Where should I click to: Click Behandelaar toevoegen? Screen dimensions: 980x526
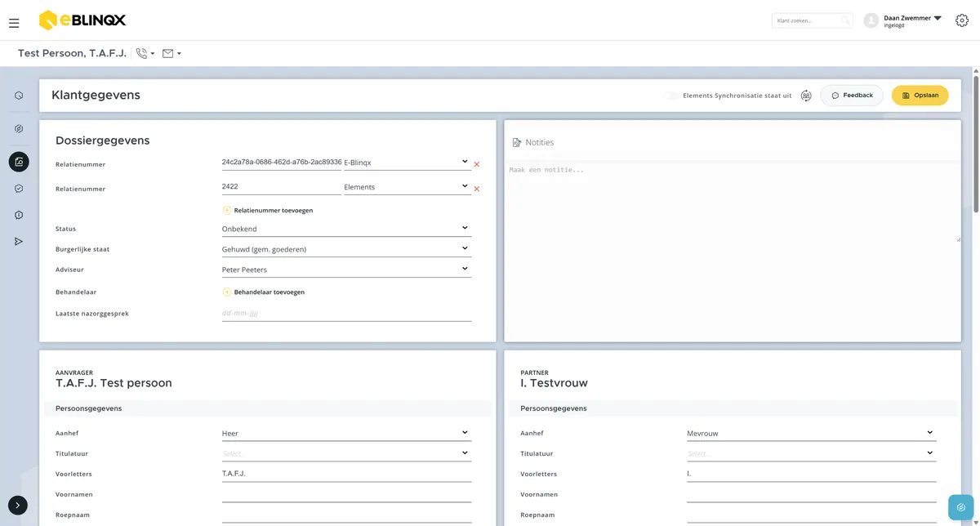(x=264, y=292)
